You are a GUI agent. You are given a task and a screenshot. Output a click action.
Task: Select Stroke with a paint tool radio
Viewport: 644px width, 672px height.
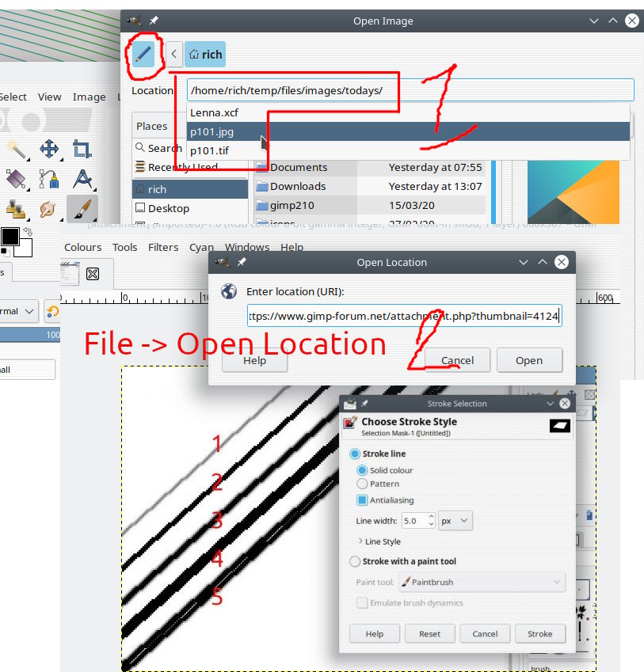(355, 561)
